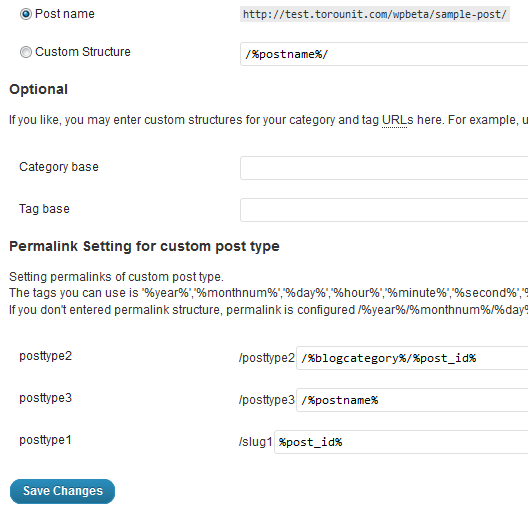
Task: Click the sample-post example URL text
Action: (x=375, y=14)
